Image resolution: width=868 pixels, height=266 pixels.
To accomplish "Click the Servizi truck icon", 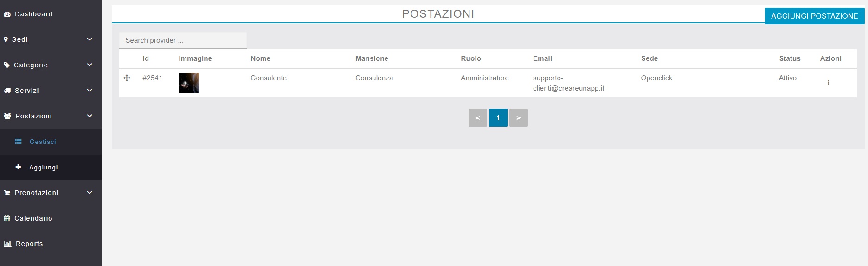I will point(7,91).
